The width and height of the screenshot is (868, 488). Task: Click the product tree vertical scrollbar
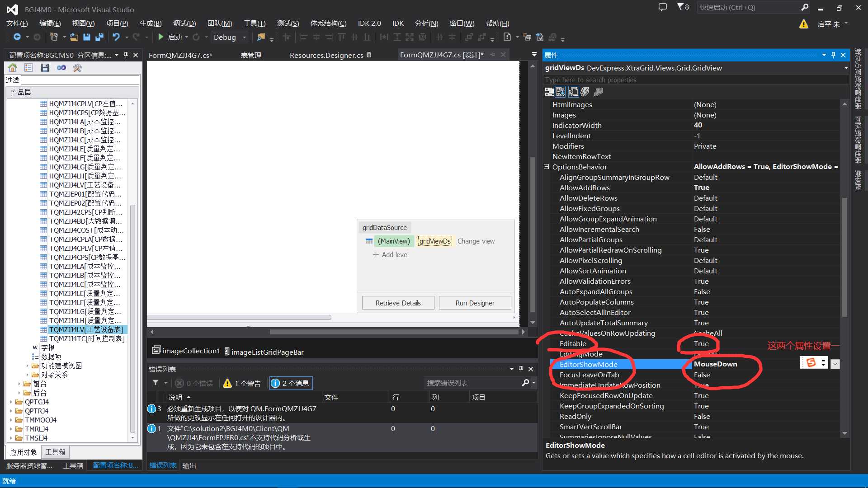click(132, 319)
